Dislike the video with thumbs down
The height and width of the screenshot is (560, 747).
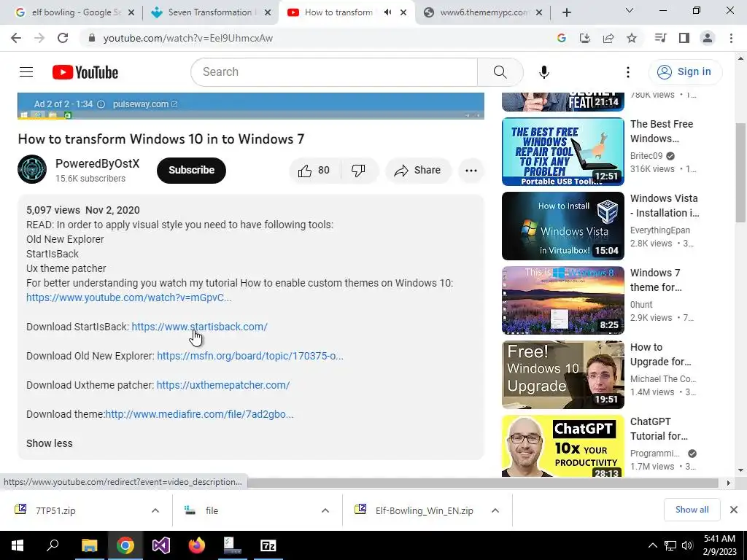[x=359, y=171]
